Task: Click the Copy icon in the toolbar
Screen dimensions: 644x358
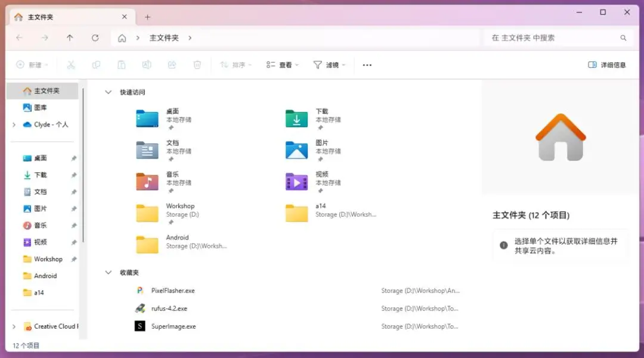Action: pyautogui.click(x=96, y=64)
